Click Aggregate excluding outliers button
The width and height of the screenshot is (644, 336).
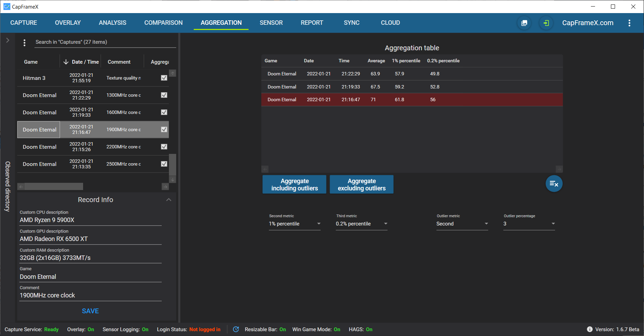point(362,185)
